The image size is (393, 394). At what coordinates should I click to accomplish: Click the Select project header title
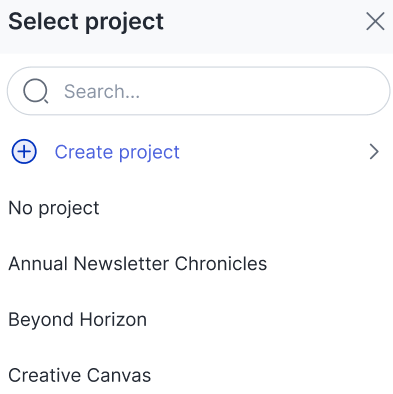click(86, 22)
